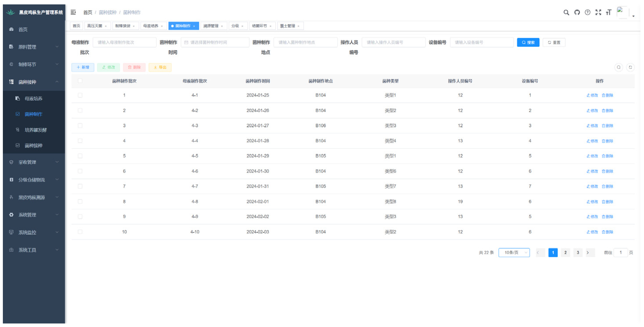Screen dimensions: 644x327
Task: Click the sidebar collapse hamburger icon
Action: pos(73,12)
